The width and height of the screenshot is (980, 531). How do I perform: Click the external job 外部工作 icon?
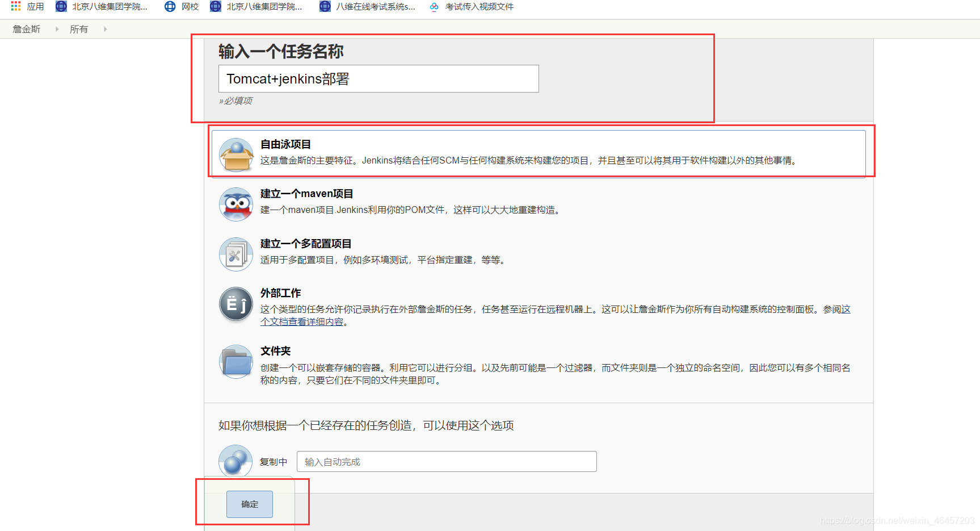pos(236,304)
